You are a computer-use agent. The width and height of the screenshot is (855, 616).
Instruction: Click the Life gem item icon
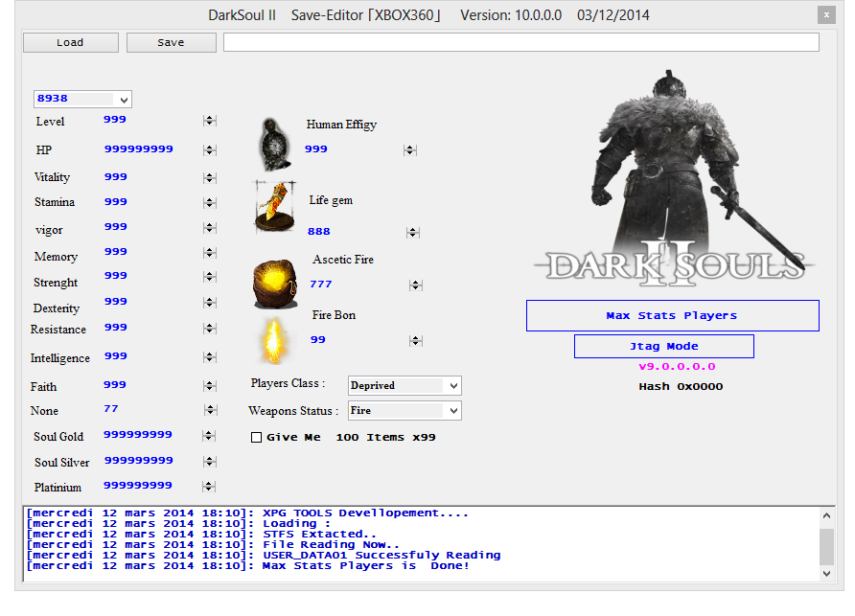pos(274,206)
